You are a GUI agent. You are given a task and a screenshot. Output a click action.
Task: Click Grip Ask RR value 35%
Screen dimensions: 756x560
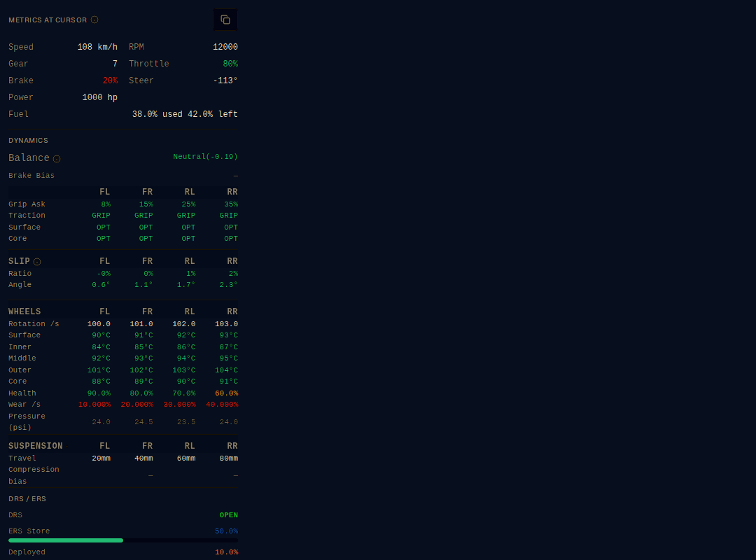tap(231, 204)
